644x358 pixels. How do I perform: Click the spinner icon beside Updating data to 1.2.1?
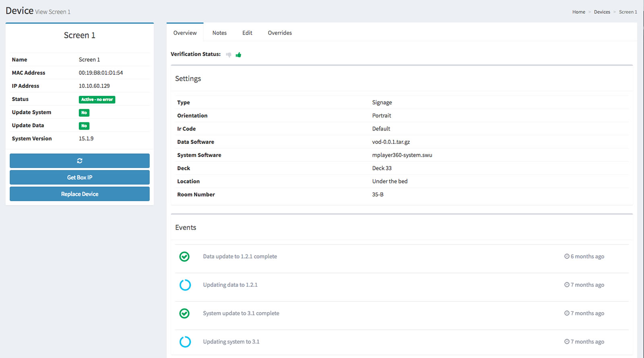tap(185, 285)
